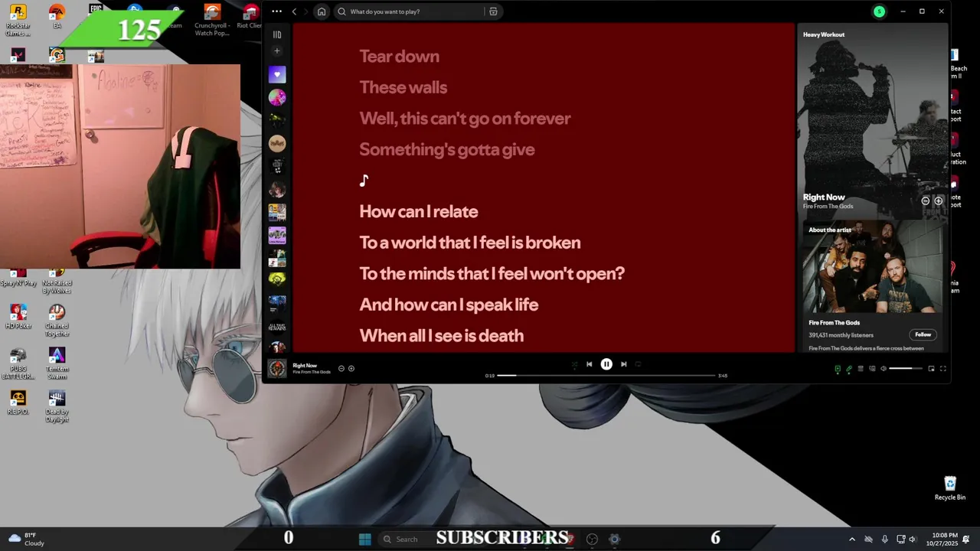
Task: Jump to lyric 'When all I see is death'
Action: coord(441,336)
